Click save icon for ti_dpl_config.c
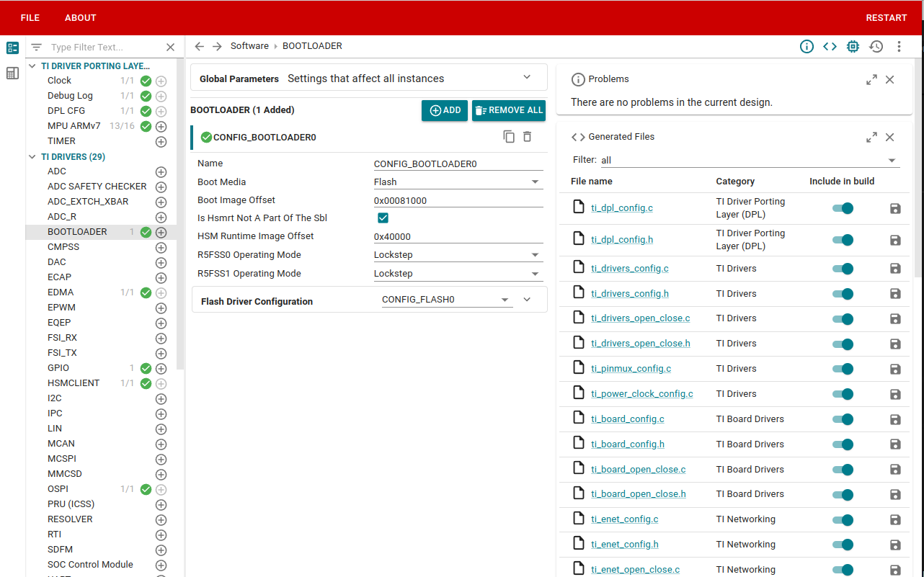 click(x=895, y=209)
